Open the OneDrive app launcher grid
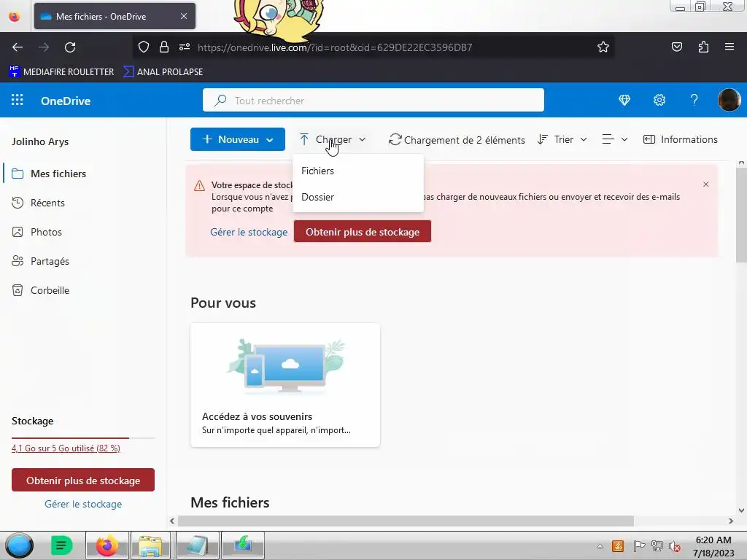 point(18,100)
